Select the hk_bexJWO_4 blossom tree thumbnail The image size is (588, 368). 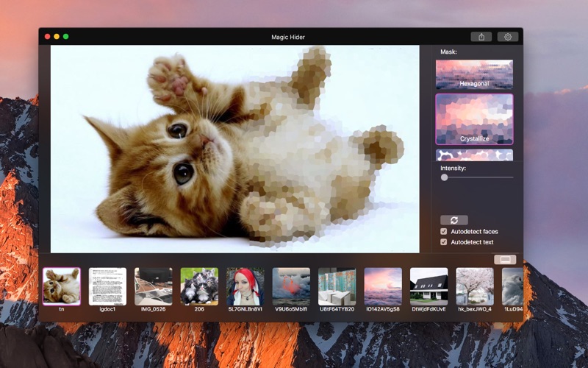click(x=475, y=286)
